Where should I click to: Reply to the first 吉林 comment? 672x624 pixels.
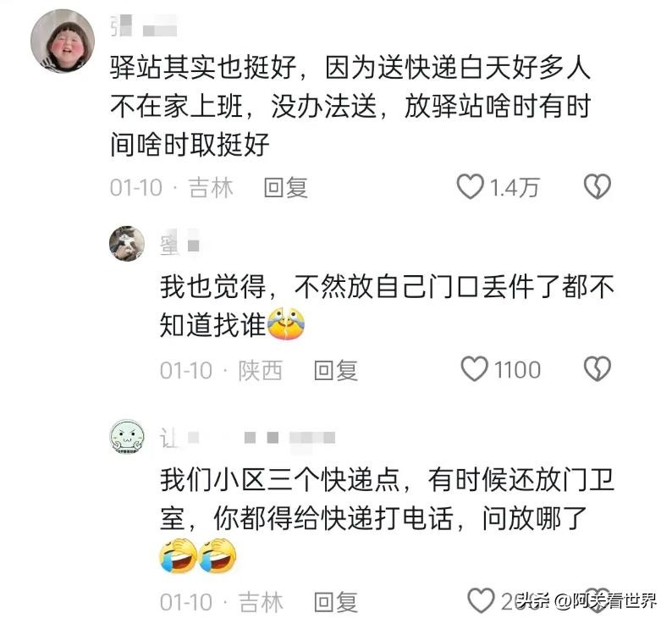(286, 187)
